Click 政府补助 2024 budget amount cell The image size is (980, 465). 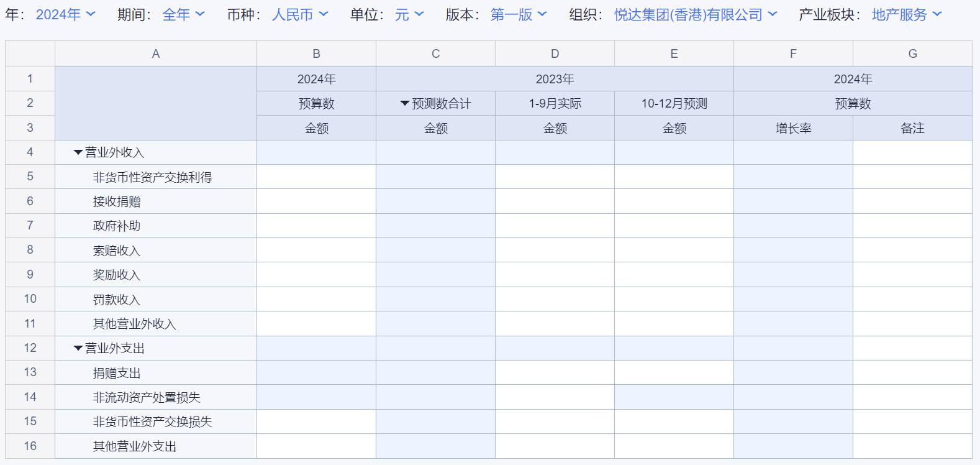316,226
